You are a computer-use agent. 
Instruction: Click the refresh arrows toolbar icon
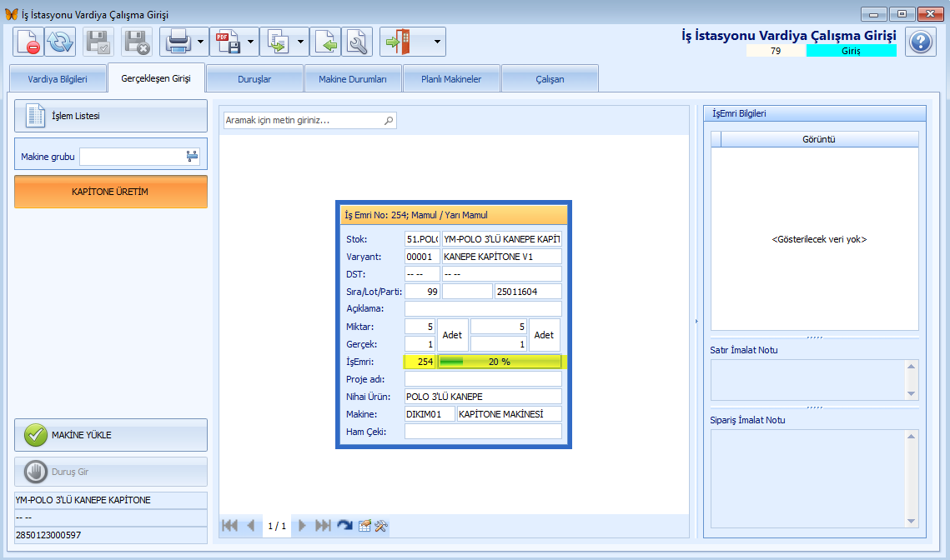(59, 42)
